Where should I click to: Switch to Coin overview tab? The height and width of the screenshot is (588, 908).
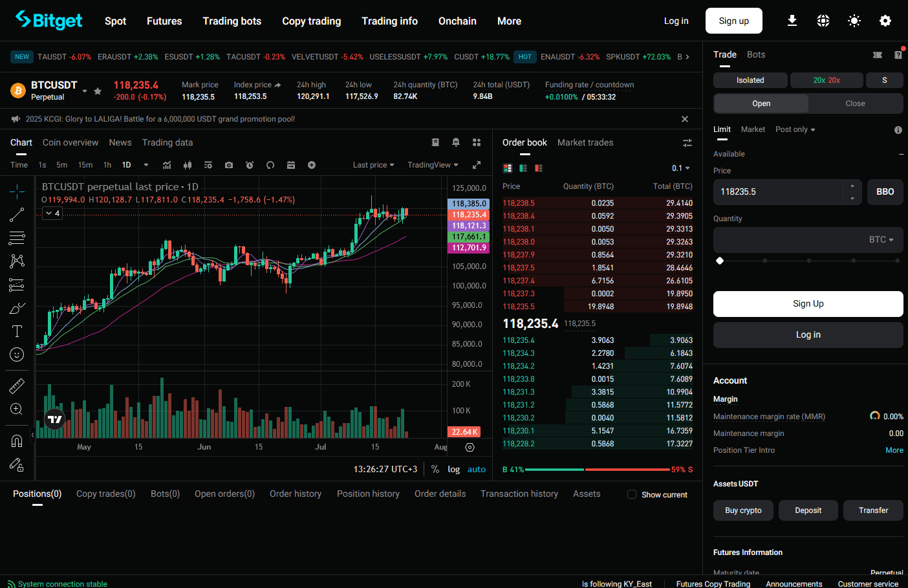tap(70, 142)
